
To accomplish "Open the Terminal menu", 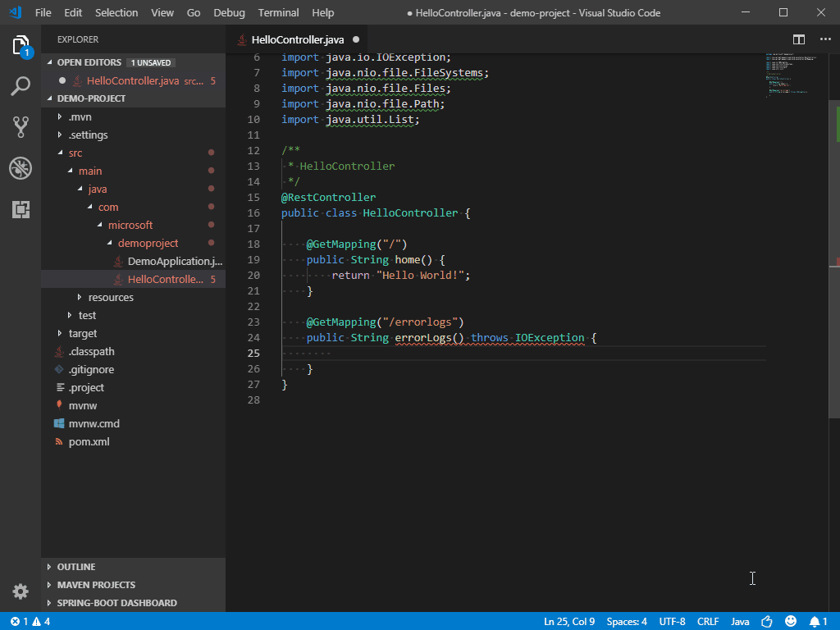I will [x=277, y=12].
